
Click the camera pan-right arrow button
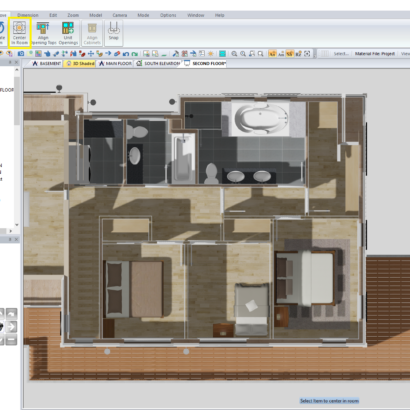pos(11,327)
